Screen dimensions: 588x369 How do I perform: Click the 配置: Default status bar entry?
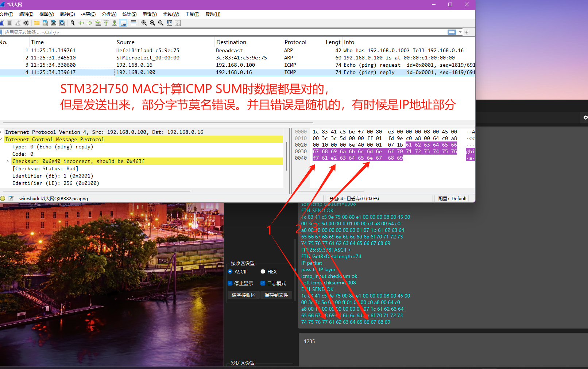(452, 199)
